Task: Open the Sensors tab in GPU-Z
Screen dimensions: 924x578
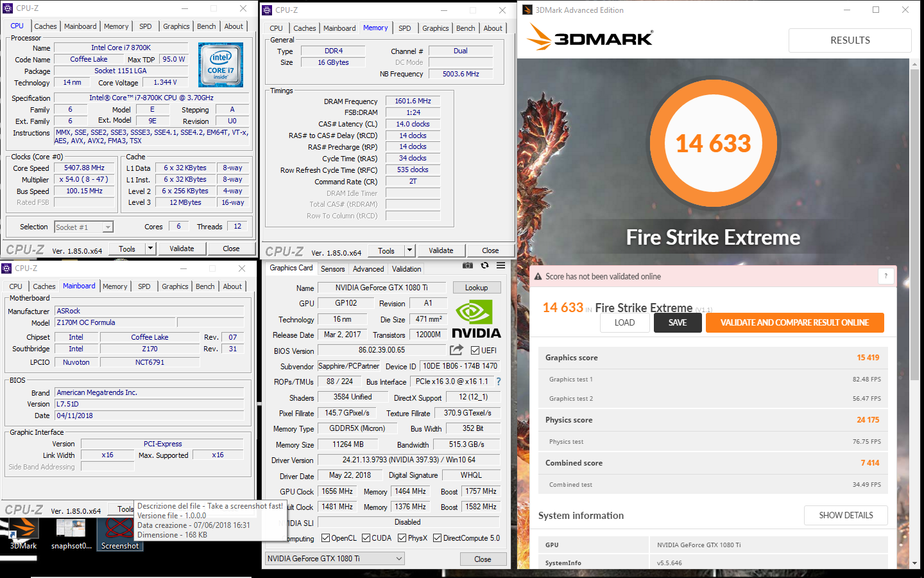Action: click(333, 269)
